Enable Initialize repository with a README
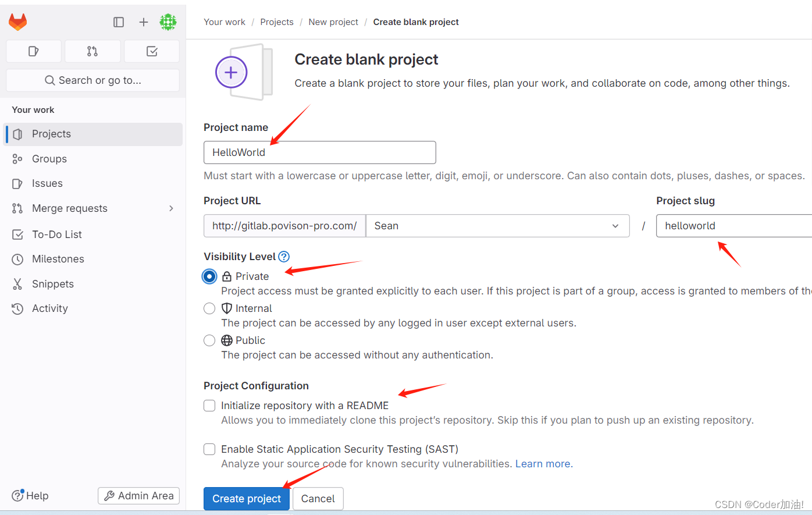The height and width of the screenshot is (515, 812). 209,406
